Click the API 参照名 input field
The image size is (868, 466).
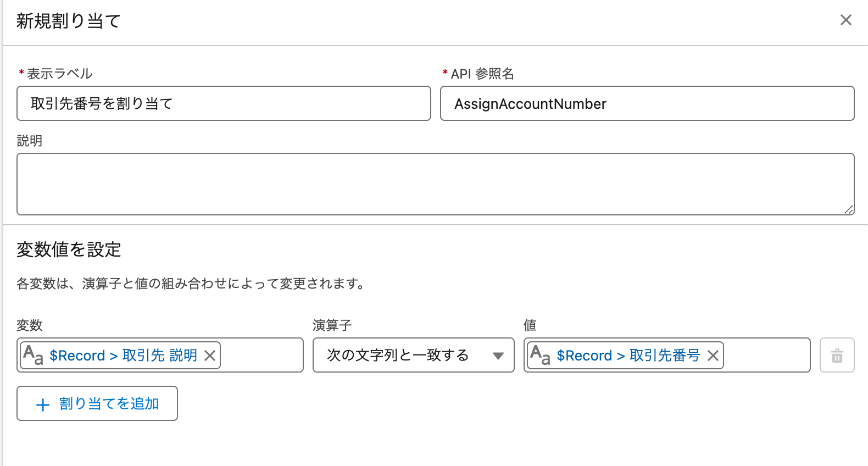point(647,103)
